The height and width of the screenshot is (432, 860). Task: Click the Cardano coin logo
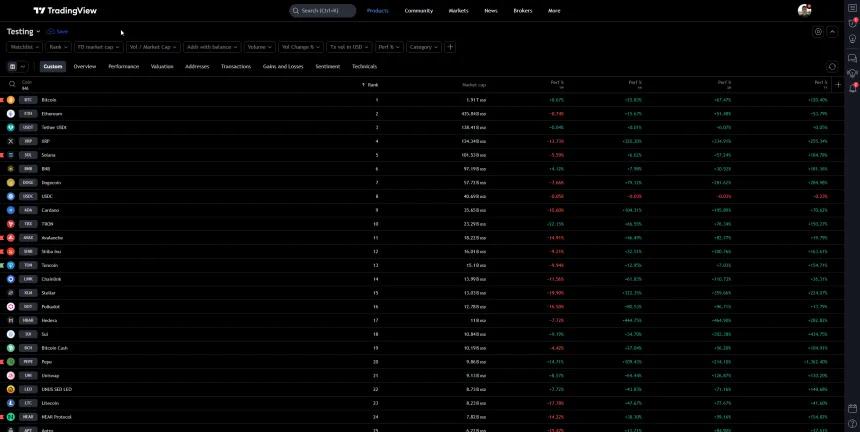[11, 210]
